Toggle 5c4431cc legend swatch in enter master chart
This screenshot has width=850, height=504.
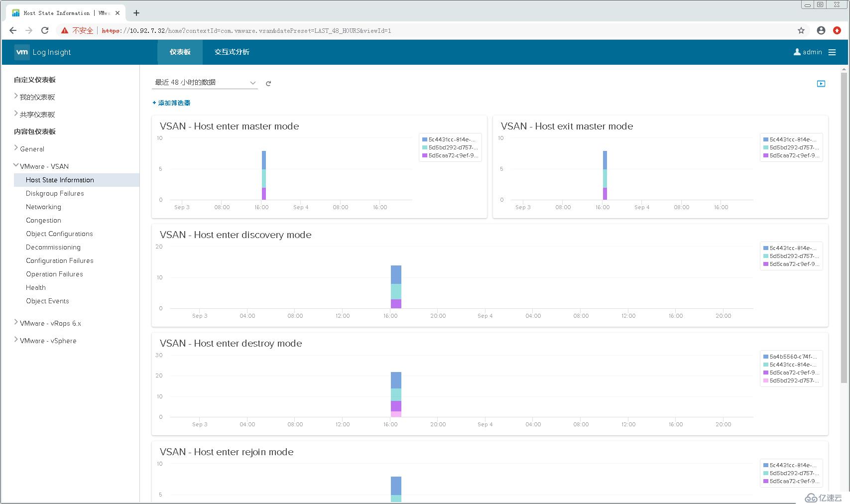click(x=425, y=139)
